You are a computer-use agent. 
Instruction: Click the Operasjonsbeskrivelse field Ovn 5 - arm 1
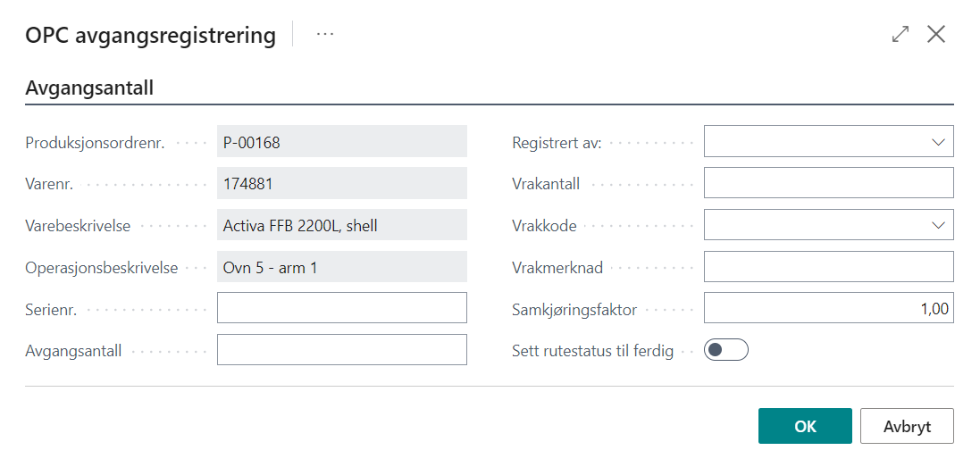click(341, 267)
